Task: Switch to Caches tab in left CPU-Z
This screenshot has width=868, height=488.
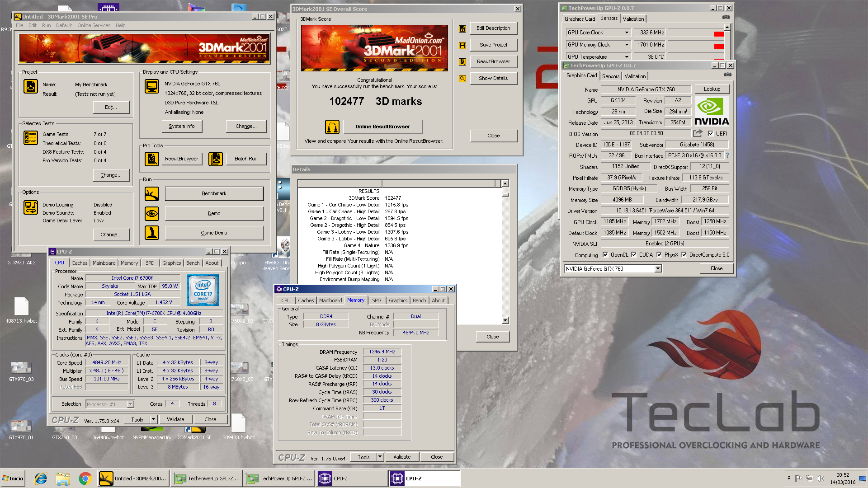Action: pos(80,263)
